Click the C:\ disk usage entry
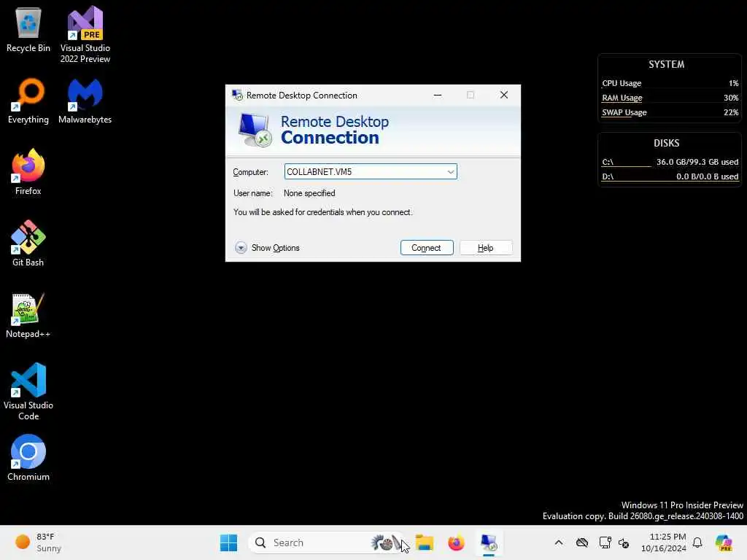The height and width of the screenshot is (560, 747). click(x=670, y=162)
